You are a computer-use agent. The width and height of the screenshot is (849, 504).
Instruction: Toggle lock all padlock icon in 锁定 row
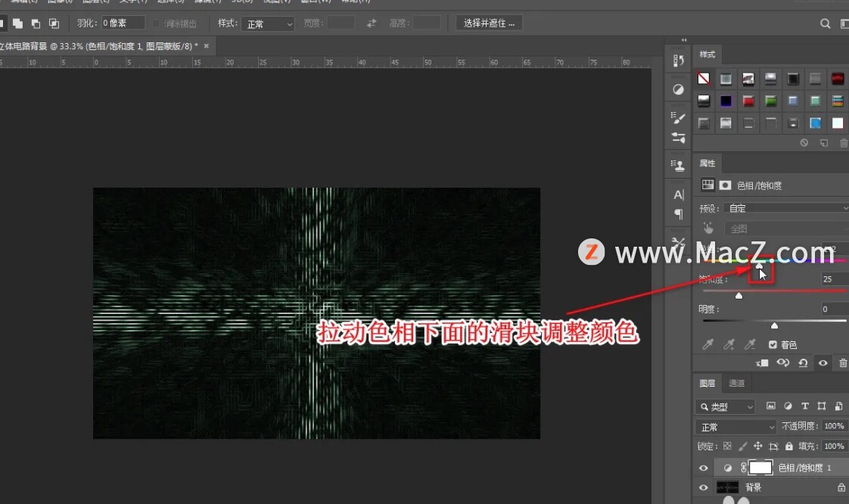(789, 446)
